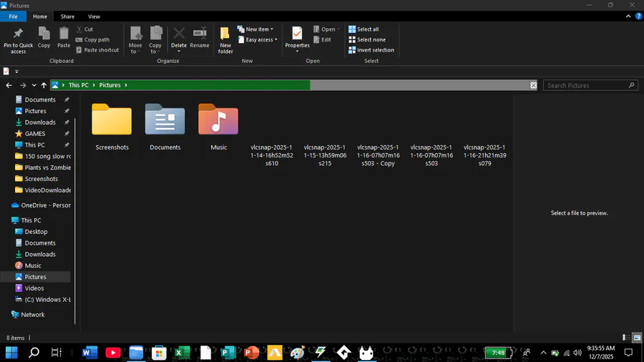Open the Screenshots folder in file pane
This screenshot has width=644, height=362.
[112, 127]
